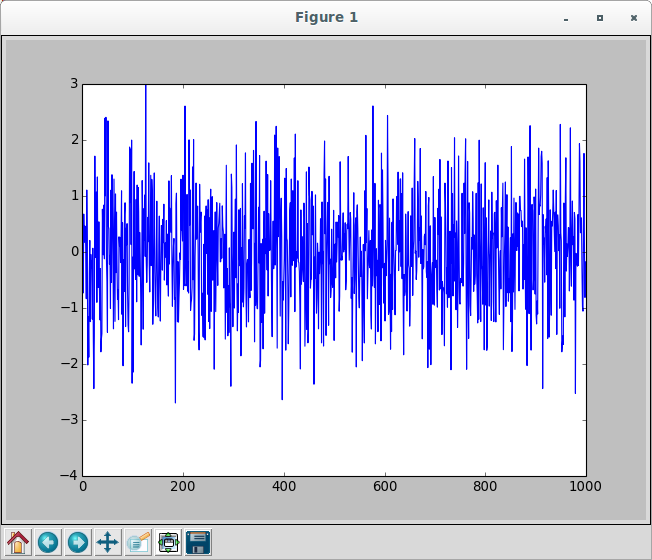This screenshot has height=560, width=652.
Task: Click the y-axis tick label 3
Action: (x=74, y=84)
